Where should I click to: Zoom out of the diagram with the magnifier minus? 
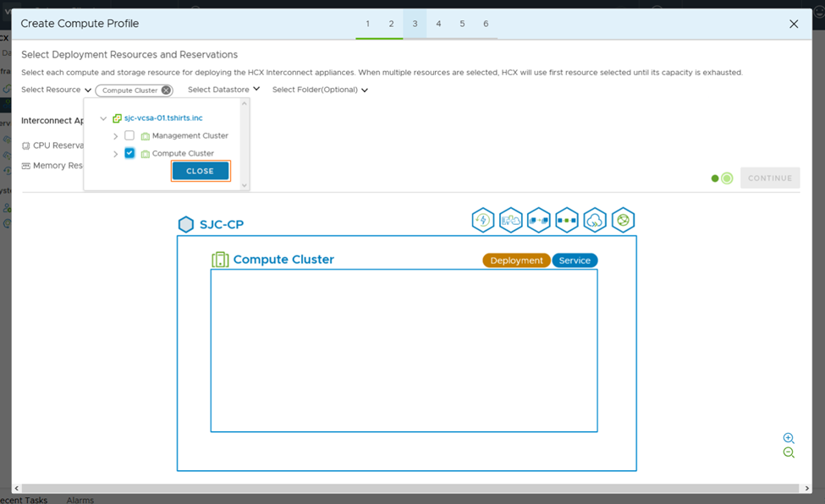(x=789, y=452)
